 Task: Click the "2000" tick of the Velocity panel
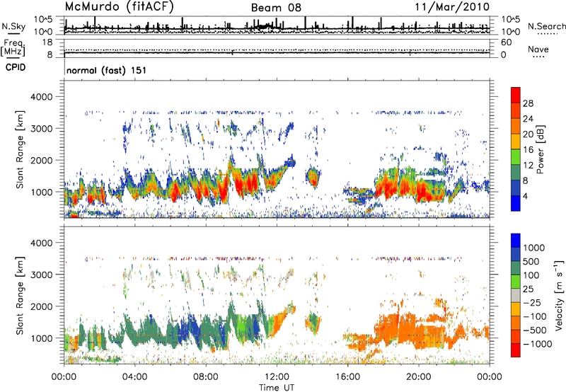click(41, 306)
